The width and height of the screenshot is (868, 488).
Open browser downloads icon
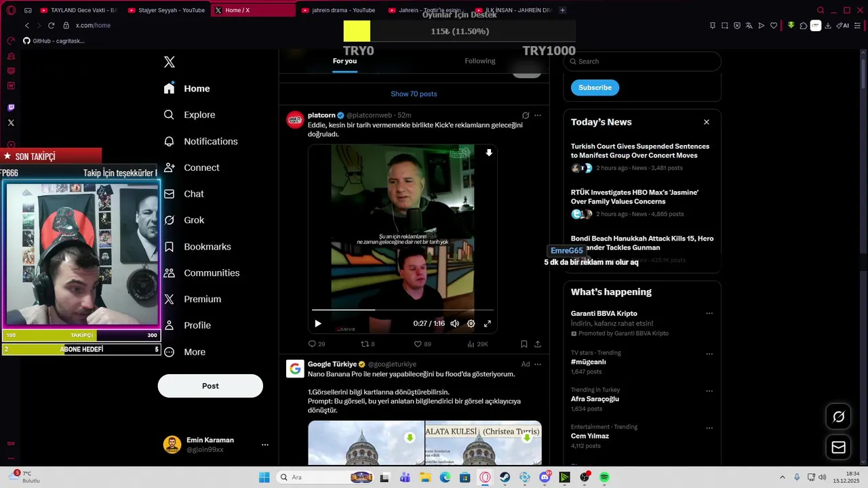(828, 26)
